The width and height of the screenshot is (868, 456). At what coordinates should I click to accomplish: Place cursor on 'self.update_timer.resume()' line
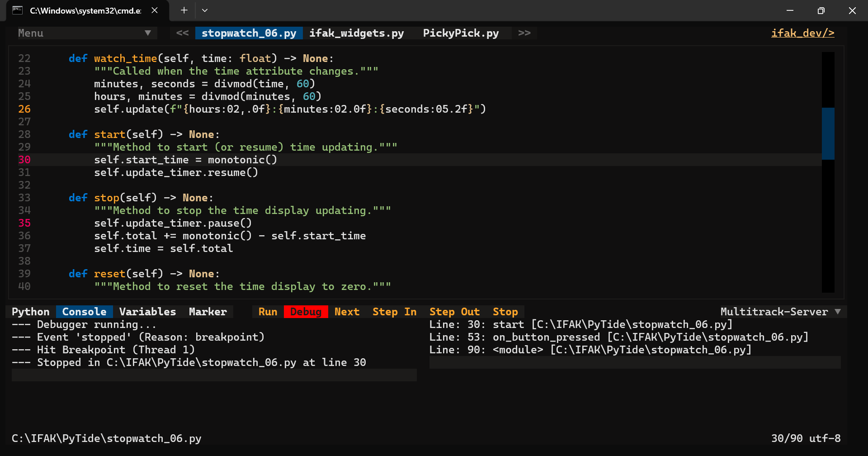(176, 172)
